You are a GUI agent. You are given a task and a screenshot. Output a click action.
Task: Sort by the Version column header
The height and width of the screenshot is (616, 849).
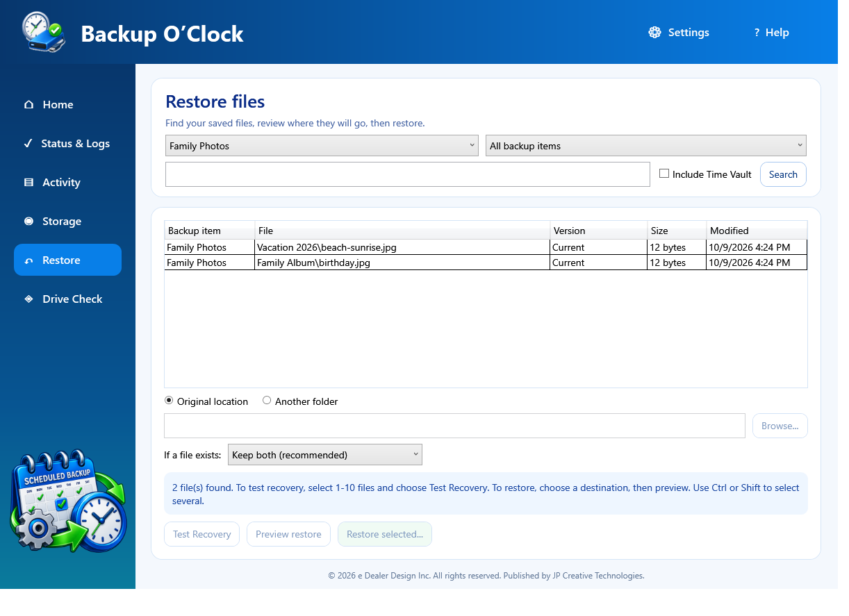click(598, 231)
